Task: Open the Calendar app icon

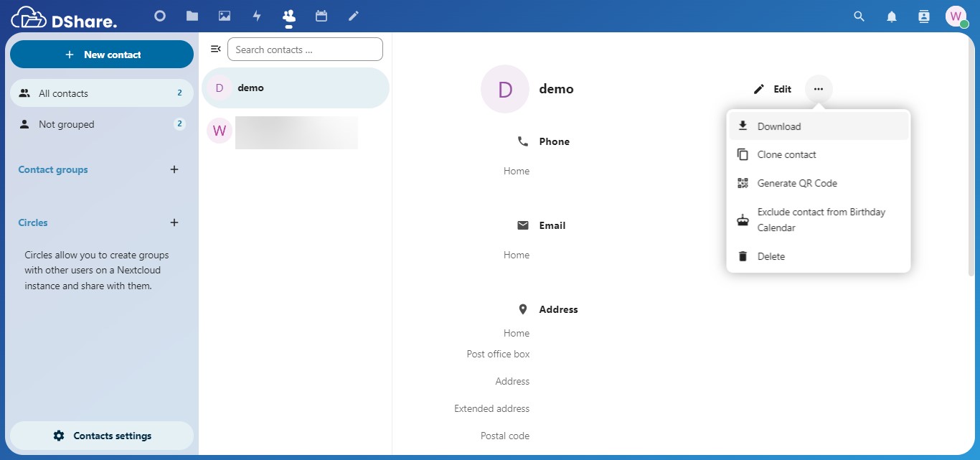Action: [x=321, y=16]
